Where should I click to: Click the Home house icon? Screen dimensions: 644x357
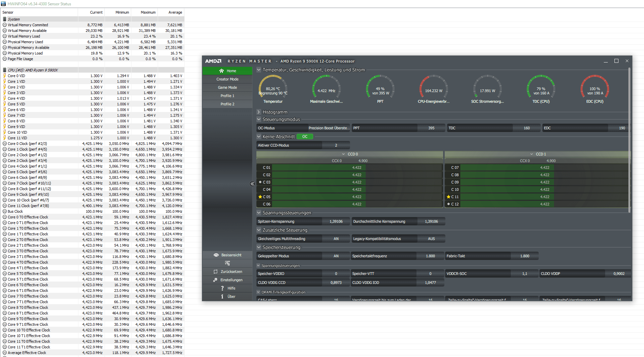pos(222,71)
